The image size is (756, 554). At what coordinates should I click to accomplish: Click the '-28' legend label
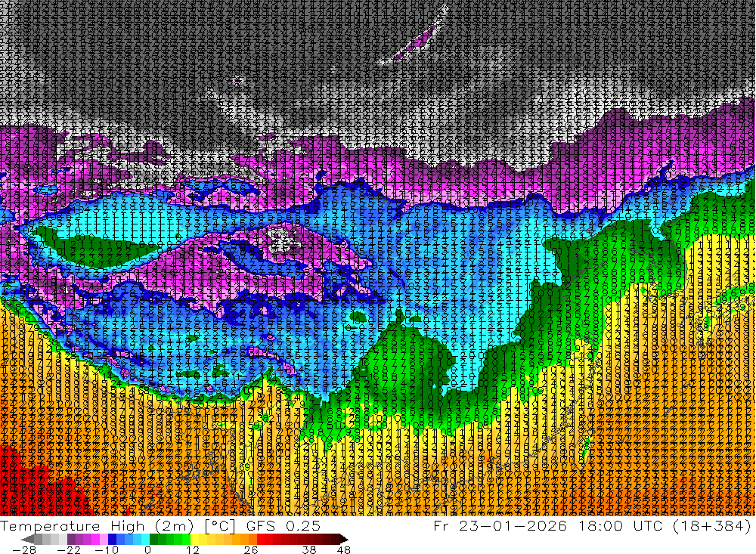(x=24, y=550)
